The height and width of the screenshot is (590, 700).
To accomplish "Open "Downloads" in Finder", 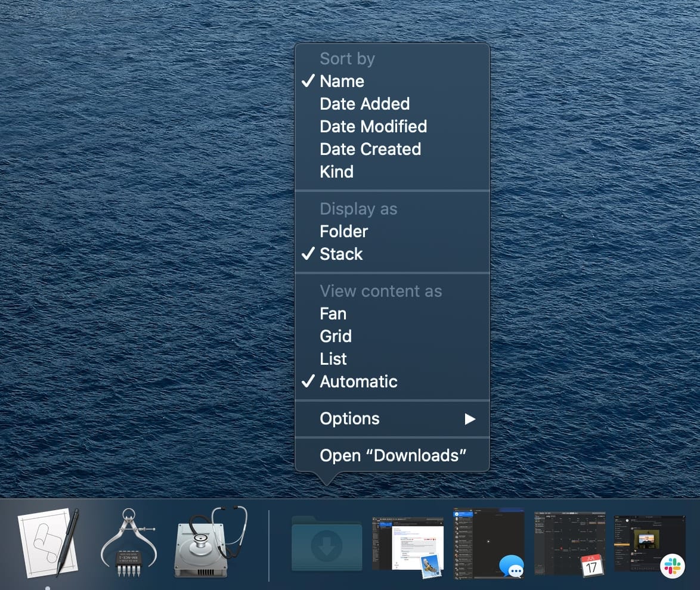I will click(392, 455).
